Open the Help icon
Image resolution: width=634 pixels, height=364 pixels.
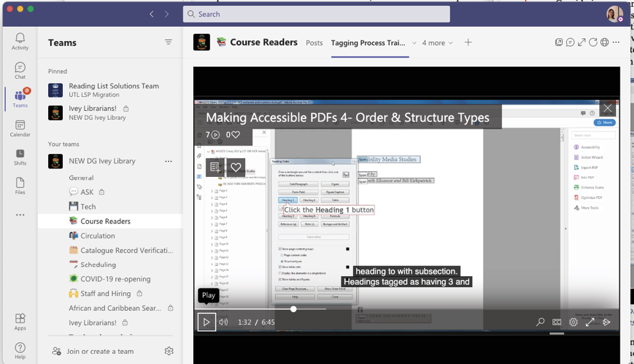20,351
